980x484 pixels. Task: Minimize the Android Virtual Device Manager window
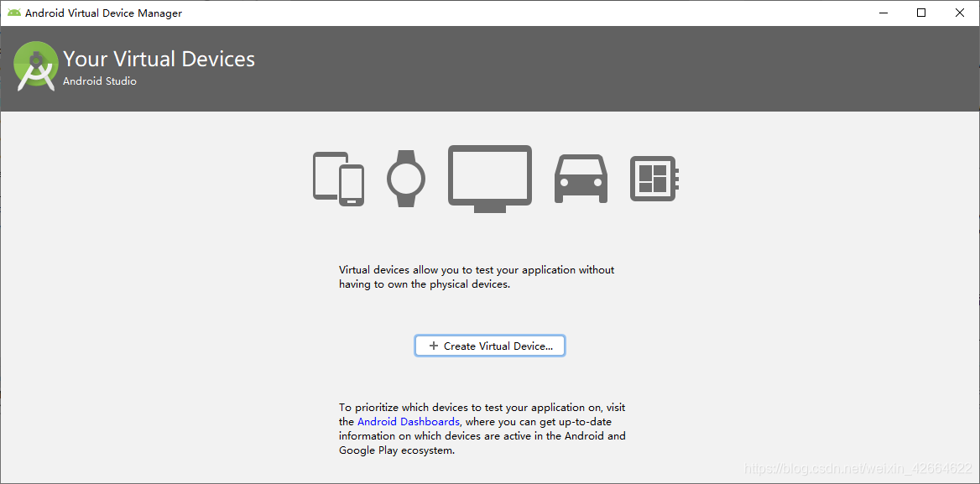coord(883,13)
